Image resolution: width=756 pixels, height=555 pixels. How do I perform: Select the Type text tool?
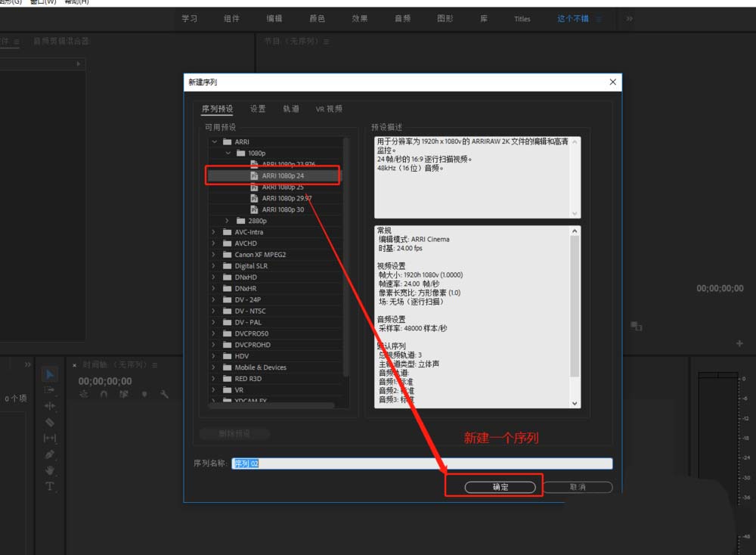(49, 486)
